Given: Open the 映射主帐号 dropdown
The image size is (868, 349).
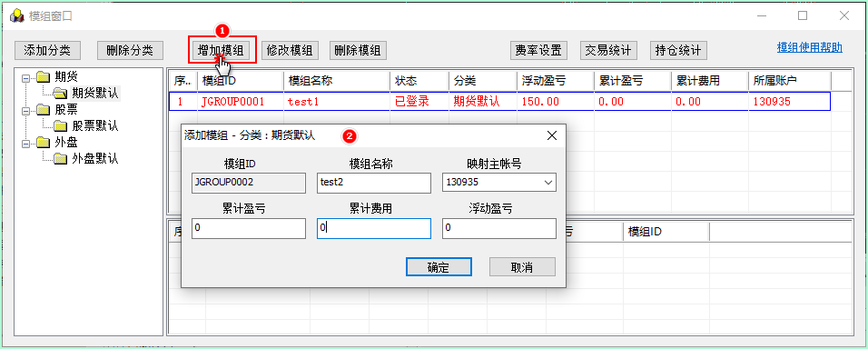Looking at the screenshot, I should 499,183.
